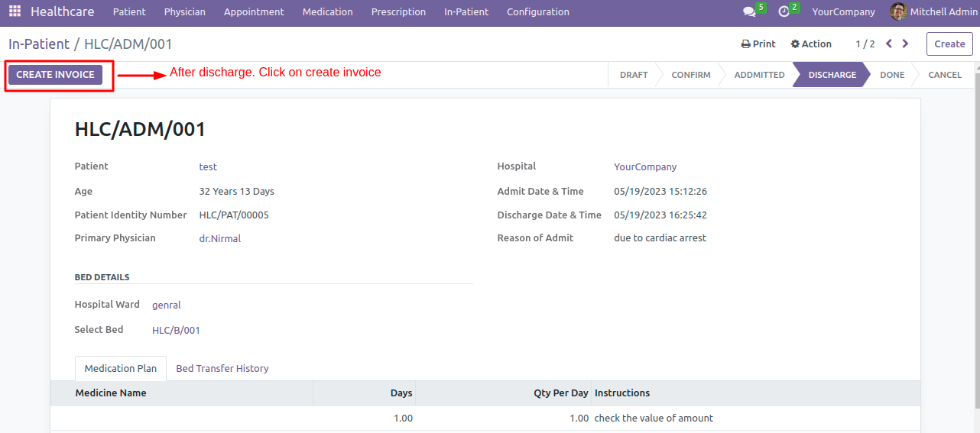Select the Draft status stage

click(634, 75)
